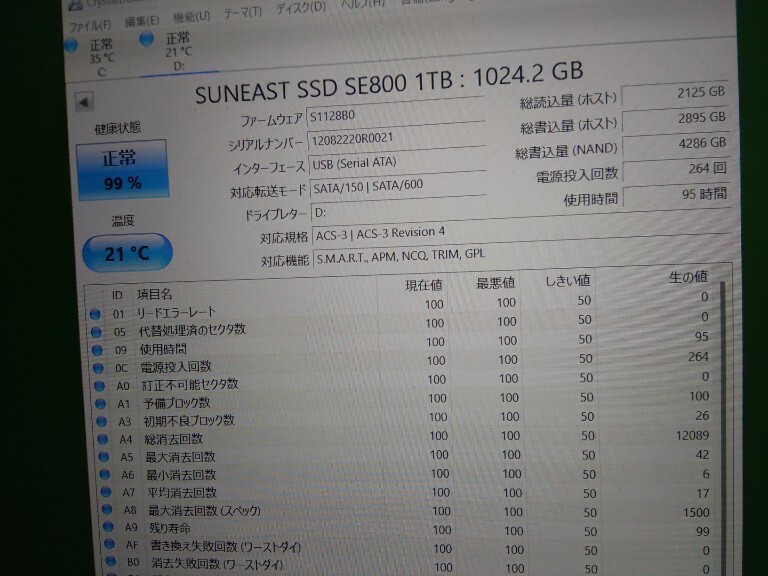Click the firmware field S1128B0
Screen dimensions: 768x576
395,115
